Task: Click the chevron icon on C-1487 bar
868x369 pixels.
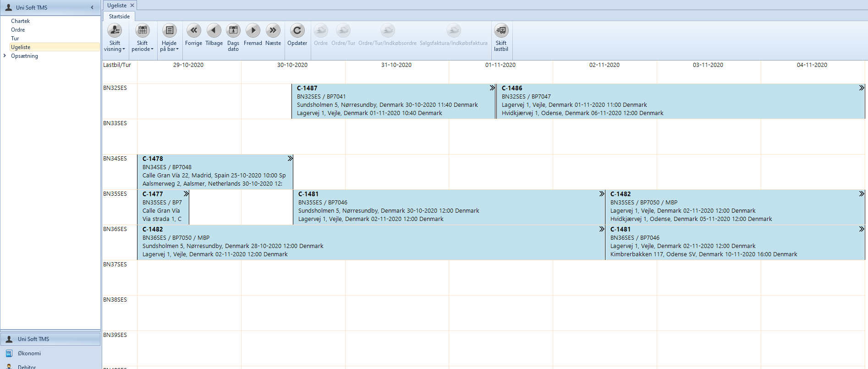Action: pyautogui.click(x=492, y=88)
